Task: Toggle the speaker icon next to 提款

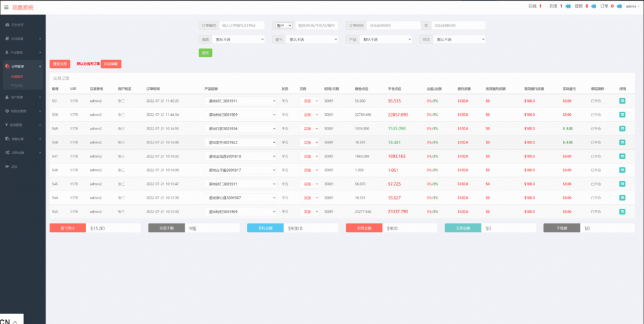Action: pyautogui.click(x=594, y=6)
